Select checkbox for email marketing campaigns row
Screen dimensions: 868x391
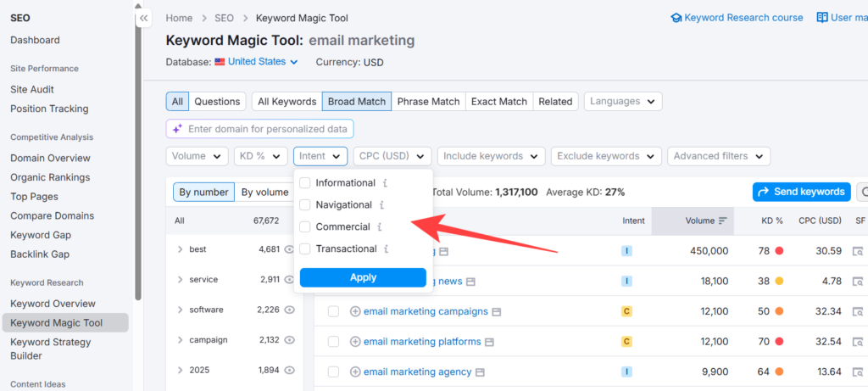333,312
